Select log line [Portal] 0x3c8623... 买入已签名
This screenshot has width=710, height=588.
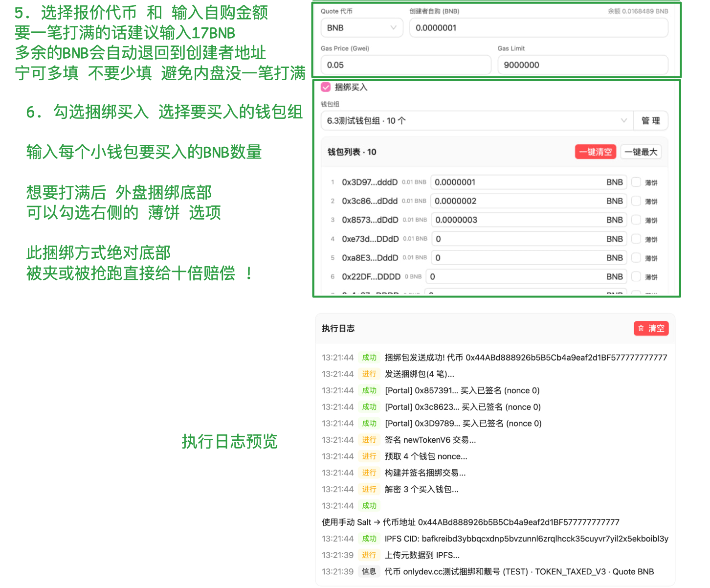(431, 407)
